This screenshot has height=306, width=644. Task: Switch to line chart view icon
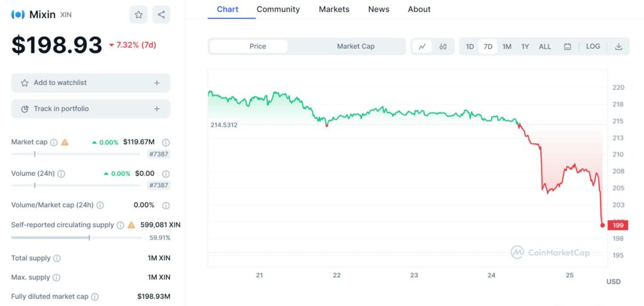point(422,46)
